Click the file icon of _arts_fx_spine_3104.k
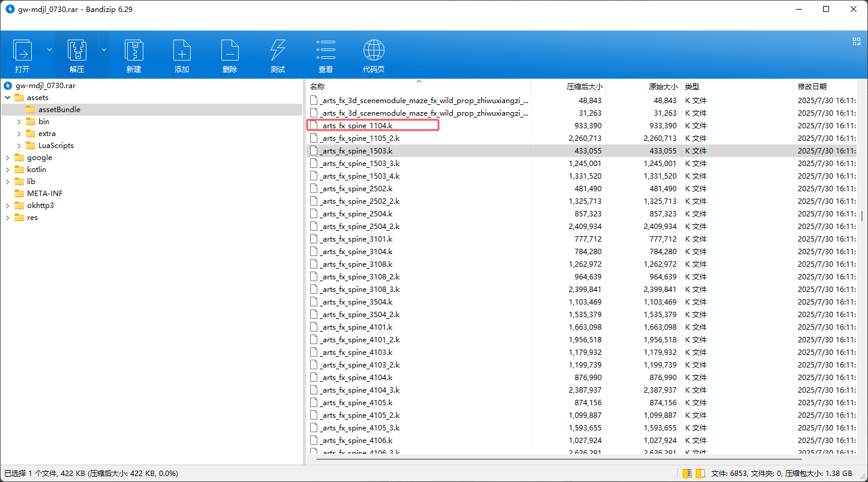The image size is (868, 482). (x=313, y=252)
